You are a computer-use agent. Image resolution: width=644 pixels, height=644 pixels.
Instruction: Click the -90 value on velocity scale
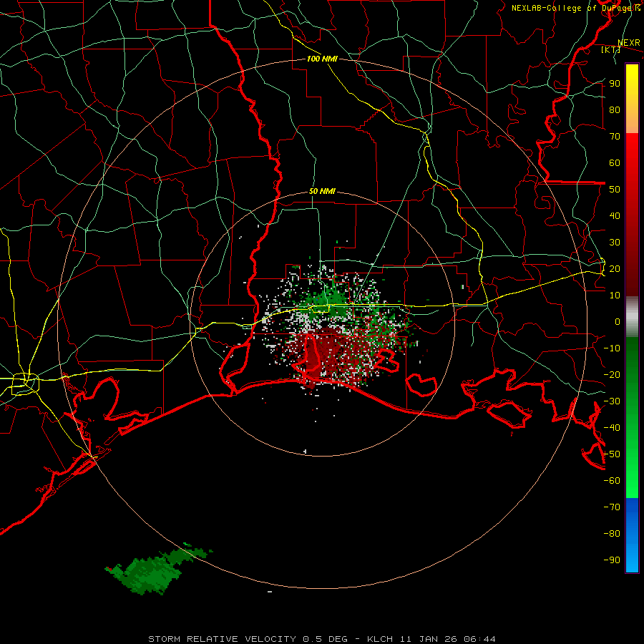[612, 560]
